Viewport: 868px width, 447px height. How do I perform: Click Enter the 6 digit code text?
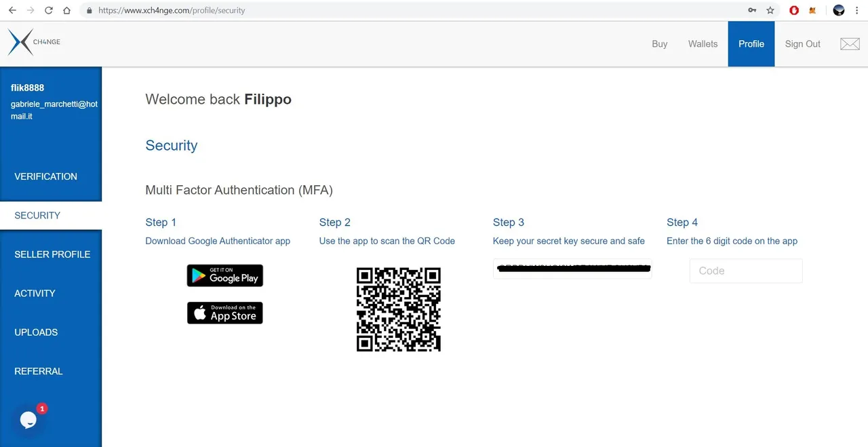click(x=732, y=241)
